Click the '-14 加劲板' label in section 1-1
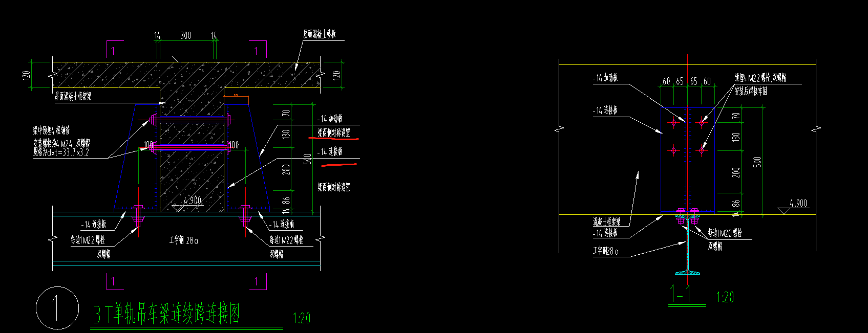This screenshot has height=333, width=868. pyautogui.click(x=605, y=78)
